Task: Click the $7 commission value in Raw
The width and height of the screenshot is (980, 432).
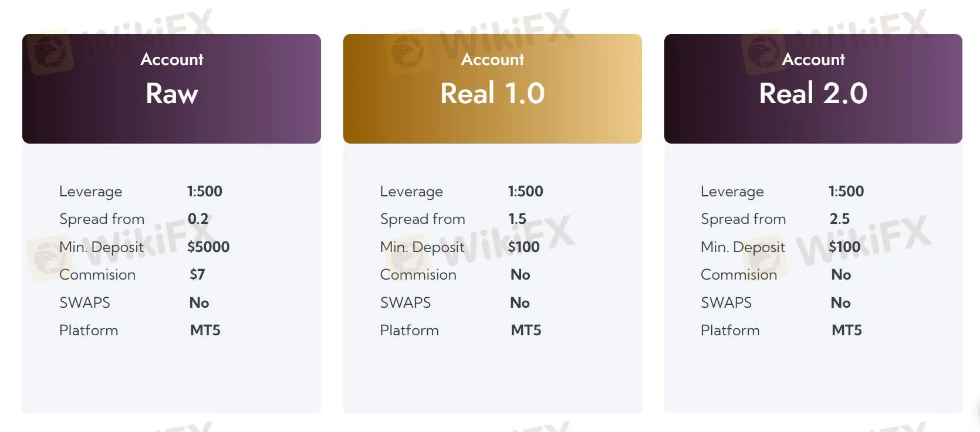Action: [x=197, y=274]
